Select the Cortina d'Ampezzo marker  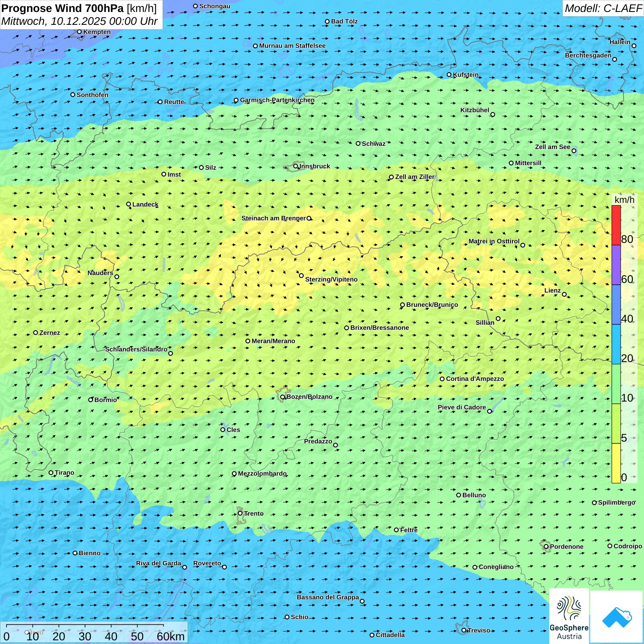click(442, 379)
